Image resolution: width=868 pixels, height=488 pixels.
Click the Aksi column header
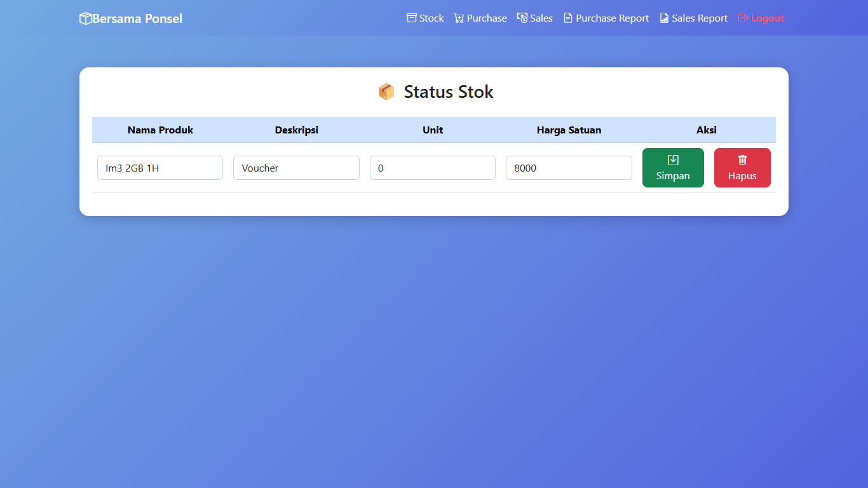point(706,130)
